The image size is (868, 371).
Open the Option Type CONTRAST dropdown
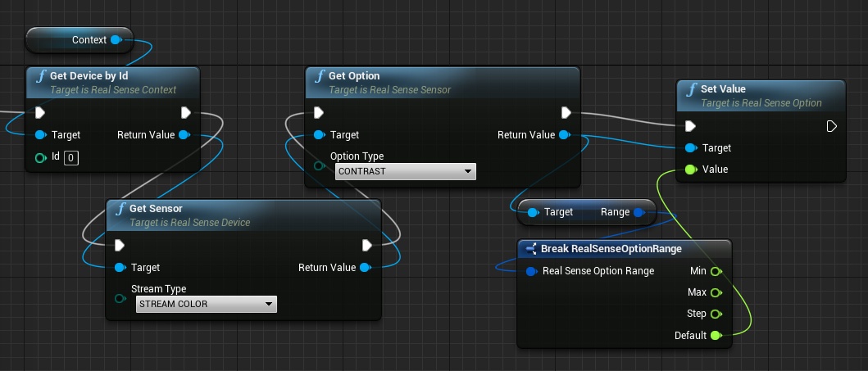point(405,171)
